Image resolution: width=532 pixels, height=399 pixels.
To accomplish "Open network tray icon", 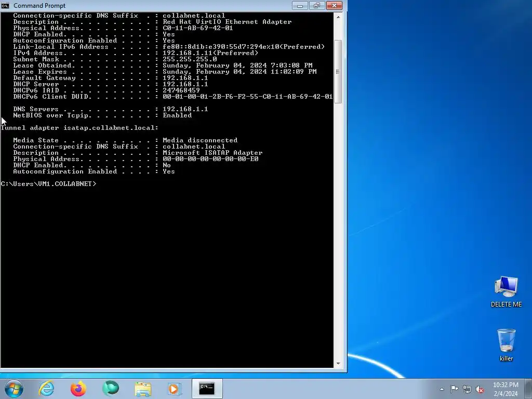I will tap(467, 389).
